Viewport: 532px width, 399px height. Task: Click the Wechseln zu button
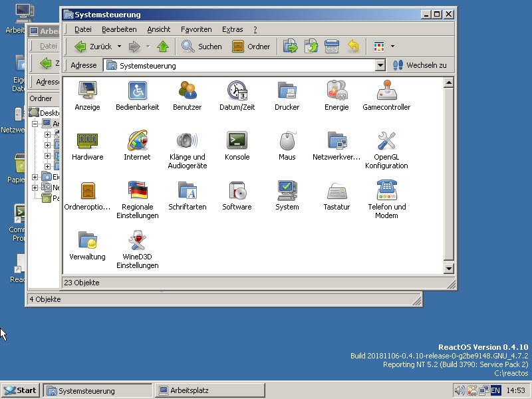point(420,65)
